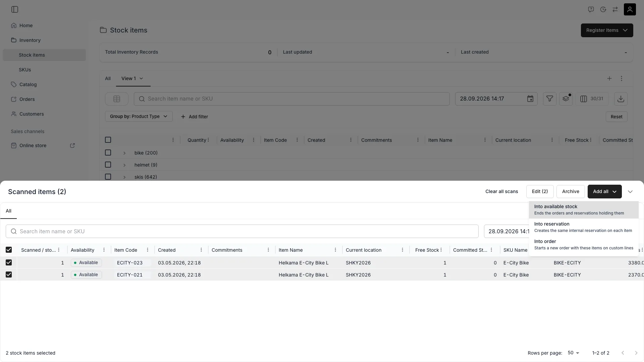Click the Reset button

pyautogui.click(x=616, y=117)
